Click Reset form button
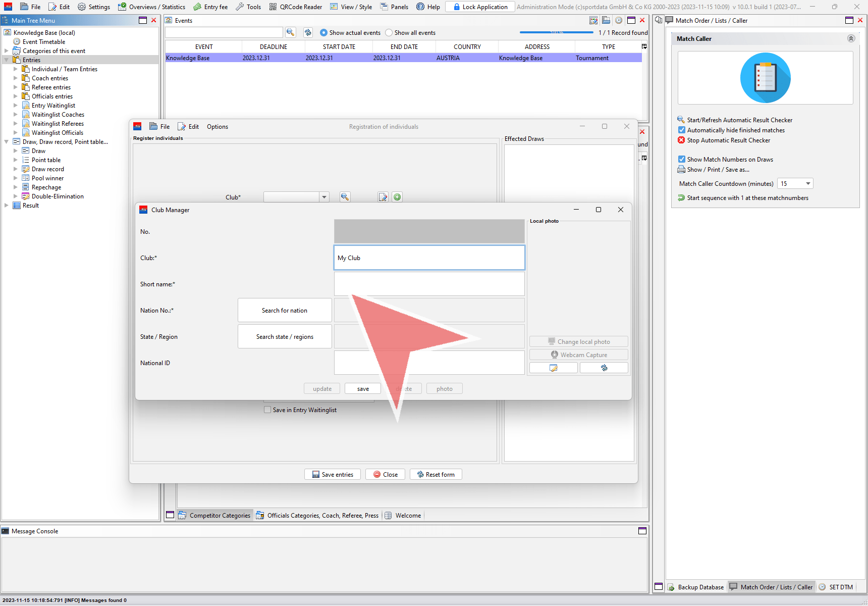 pyautogui.click(x=436, y=475)
